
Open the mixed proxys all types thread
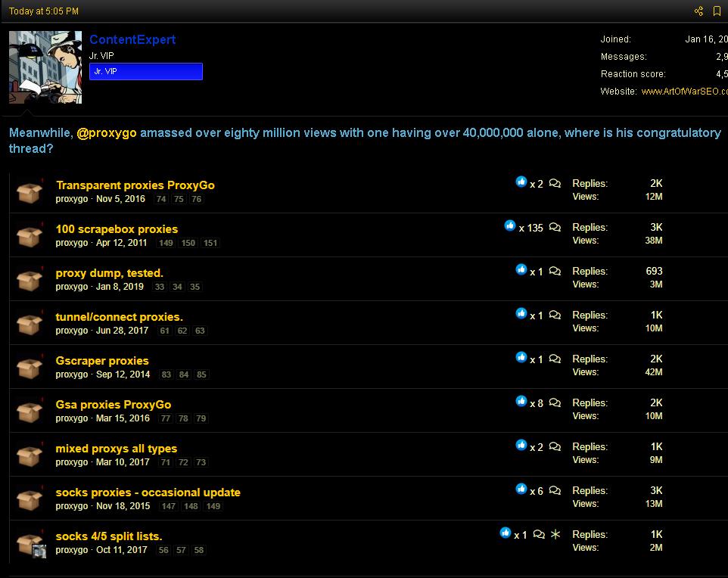pos(116,449)
